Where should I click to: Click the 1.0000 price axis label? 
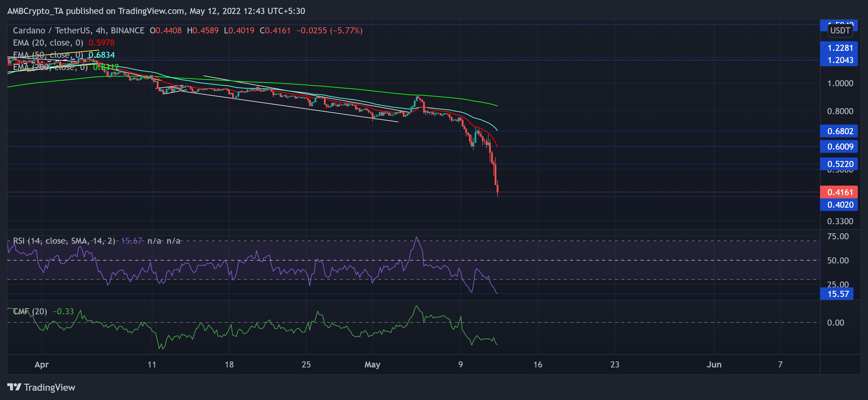click(x=840, y=83)
